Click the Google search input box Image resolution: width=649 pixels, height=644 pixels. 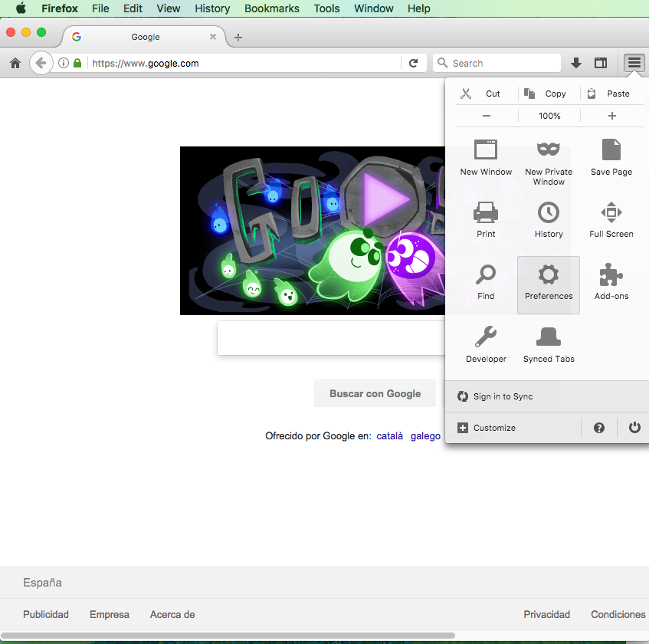[331, 338]
